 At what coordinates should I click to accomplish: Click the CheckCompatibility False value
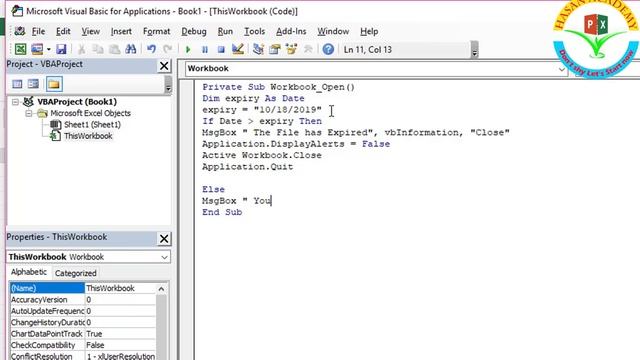[120, 345]
